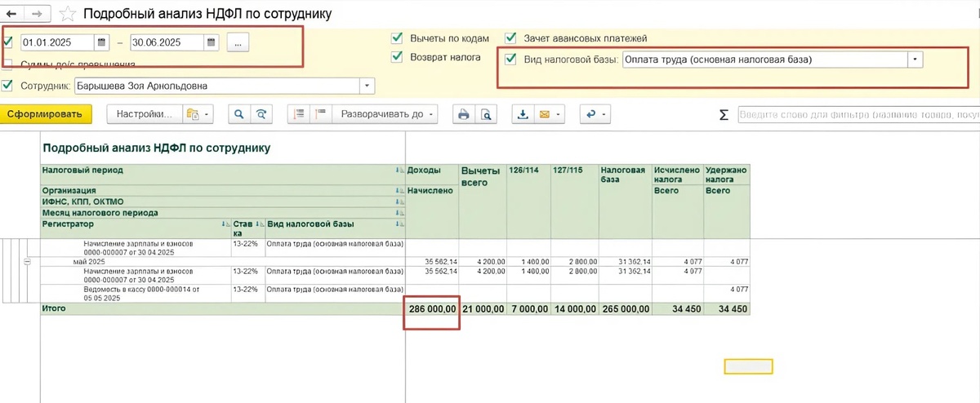Click Подробный анализ НДФЛ report table heading
Screen dimensions: 980x403
click(156, 148)
